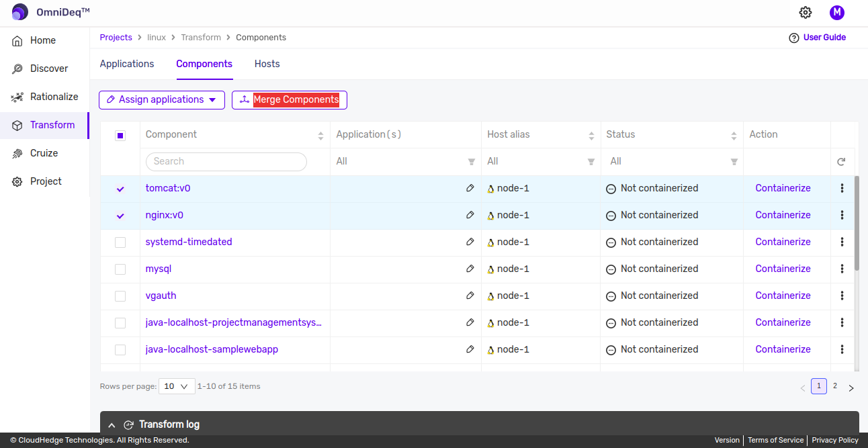868x448 pixels.
Task: Toggle the select-all header checkbox
Action: click(120, 135)
